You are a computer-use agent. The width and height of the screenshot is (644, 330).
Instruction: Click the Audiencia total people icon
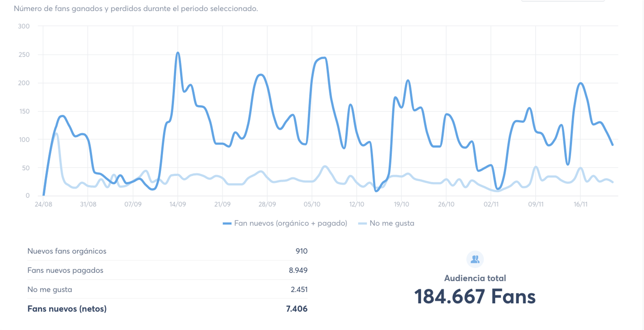475,259
